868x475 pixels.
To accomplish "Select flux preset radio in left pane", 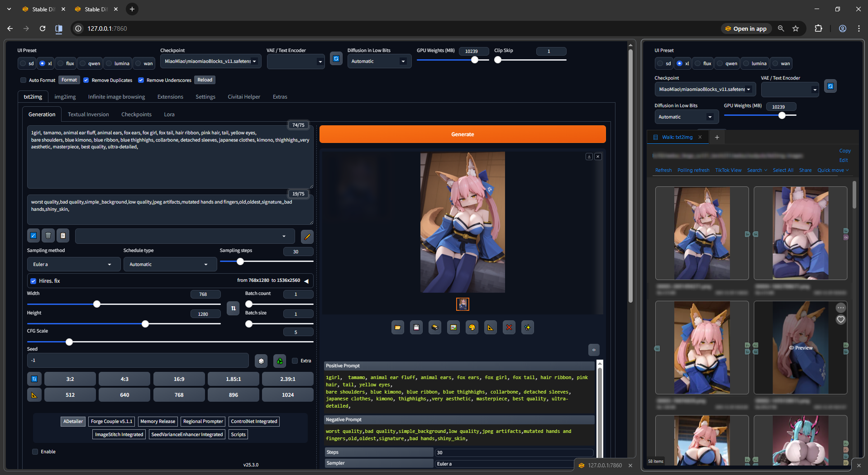I will point(61,63).
